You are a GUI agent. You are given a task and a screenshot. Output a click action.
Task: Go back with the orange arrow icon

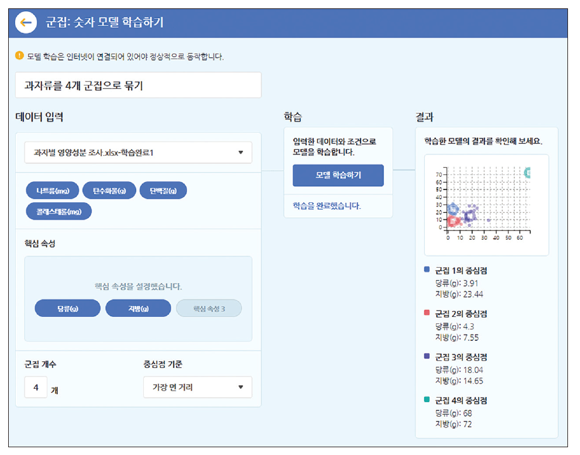(x=26, y=23)
